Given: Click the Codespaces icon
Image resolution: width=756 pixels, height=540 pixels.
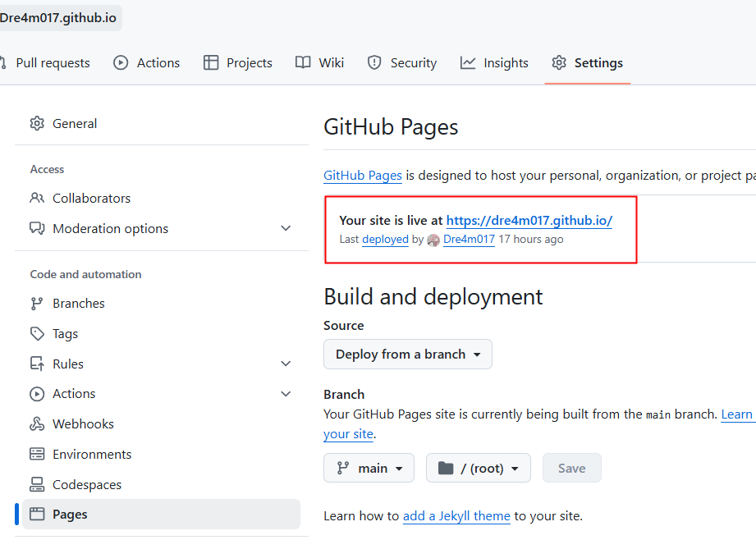Looking at the screenshot, I should click(x=37, y=484).
